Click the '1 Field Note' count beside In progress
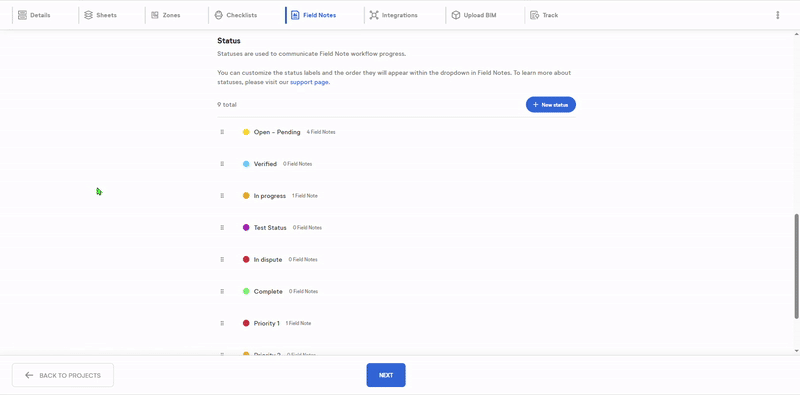The image size is (800, 395). pyautogui.click(x=305, y=196)
